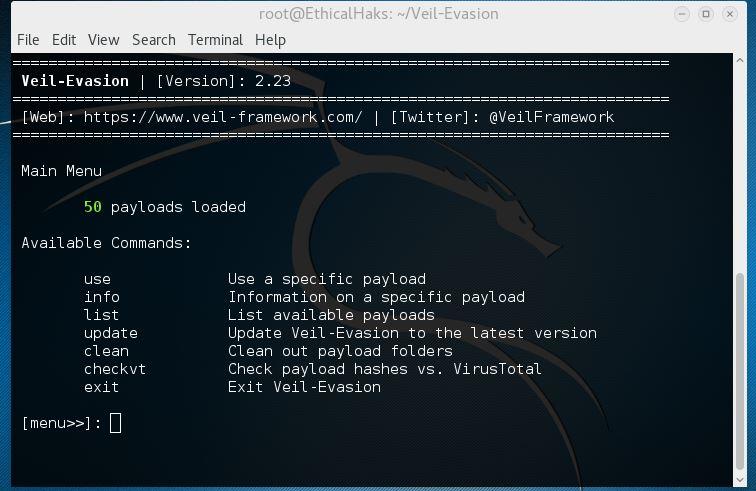Click 'Clean out payload folders' description
The width and height of the screenshot is (756, 491).
click(x=340, y=351)
